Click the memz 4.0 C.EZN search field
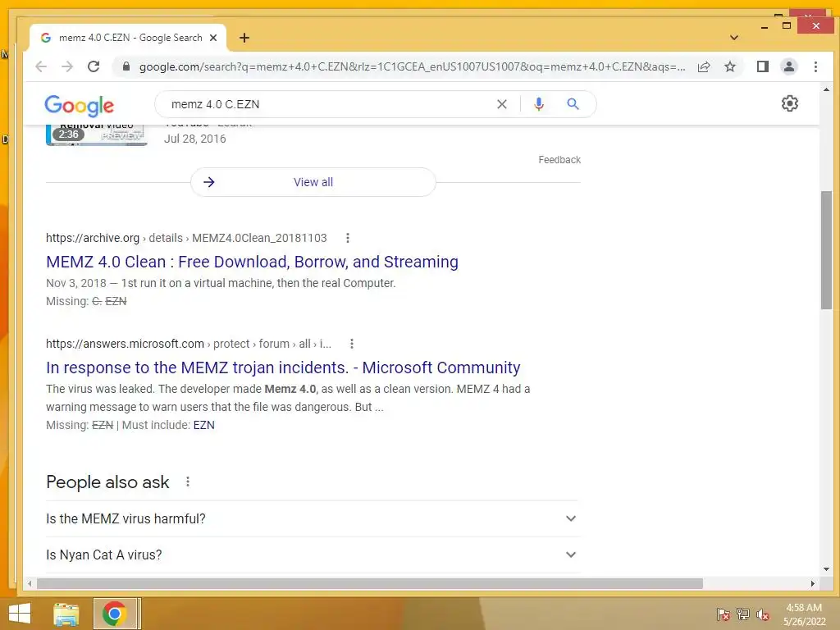 pyautogui.click(x=326, y=104)
